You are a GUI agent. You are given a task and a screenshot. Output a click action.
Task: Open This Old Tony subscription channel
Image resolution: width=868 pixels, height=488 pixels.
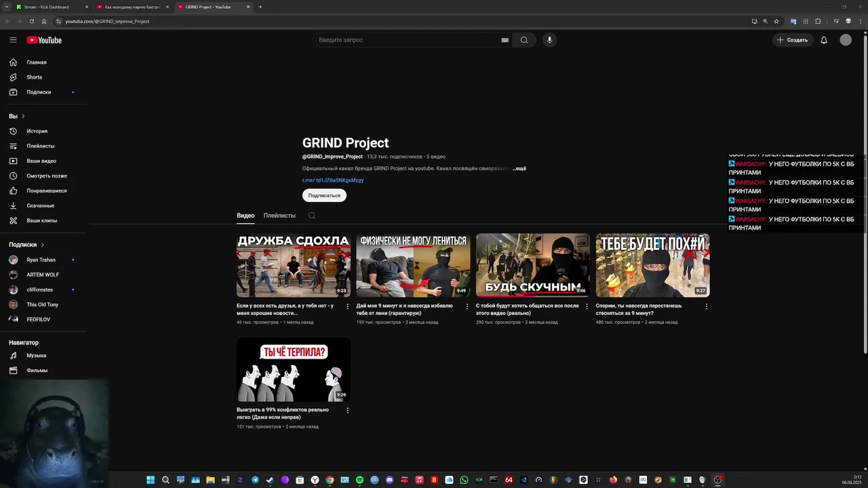(43, 304)
